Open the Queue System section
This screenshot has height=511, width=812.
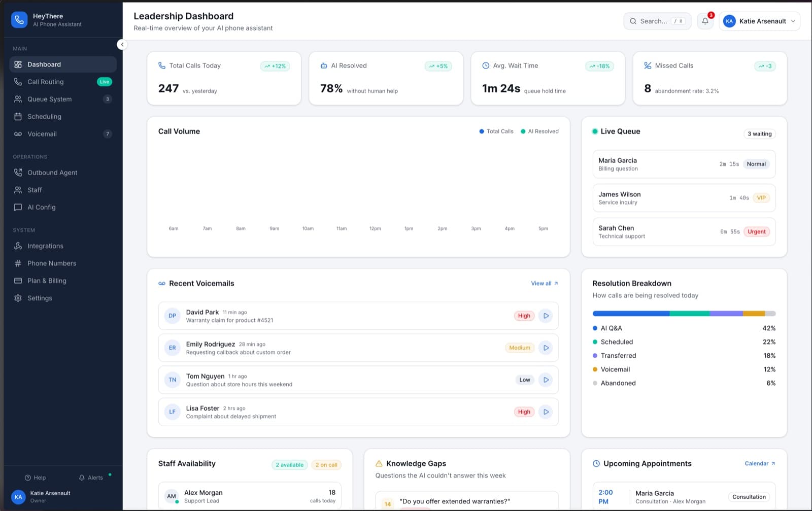click(x=50, y=99)
